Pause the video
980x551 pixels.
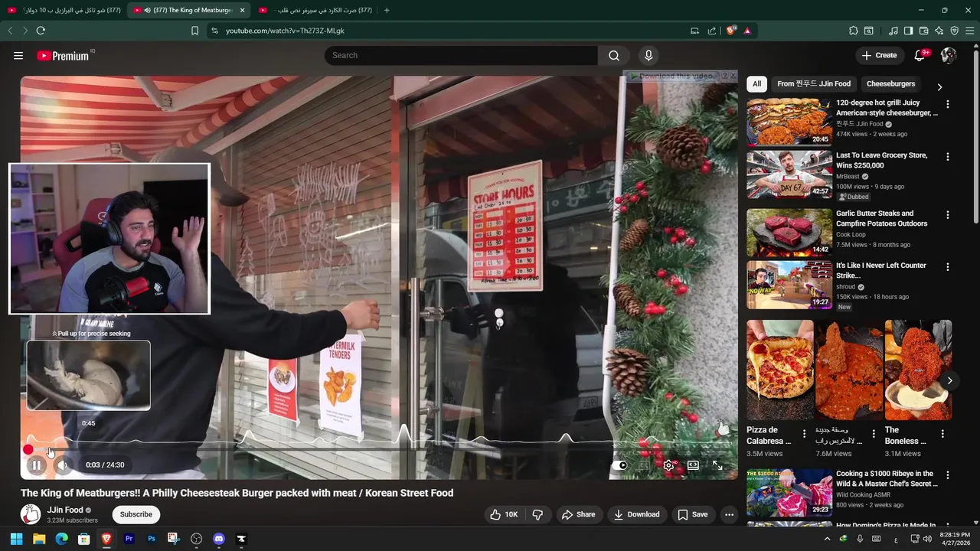tap(36, 465)
